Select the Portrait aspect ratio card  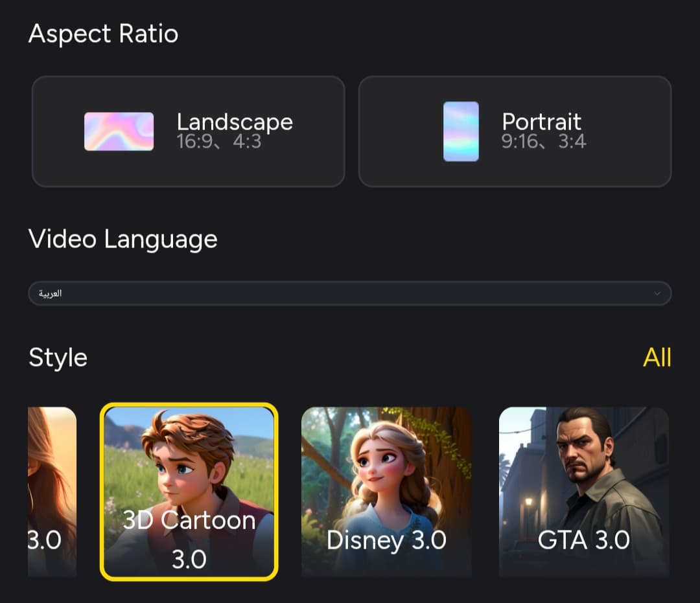(515, 131)
